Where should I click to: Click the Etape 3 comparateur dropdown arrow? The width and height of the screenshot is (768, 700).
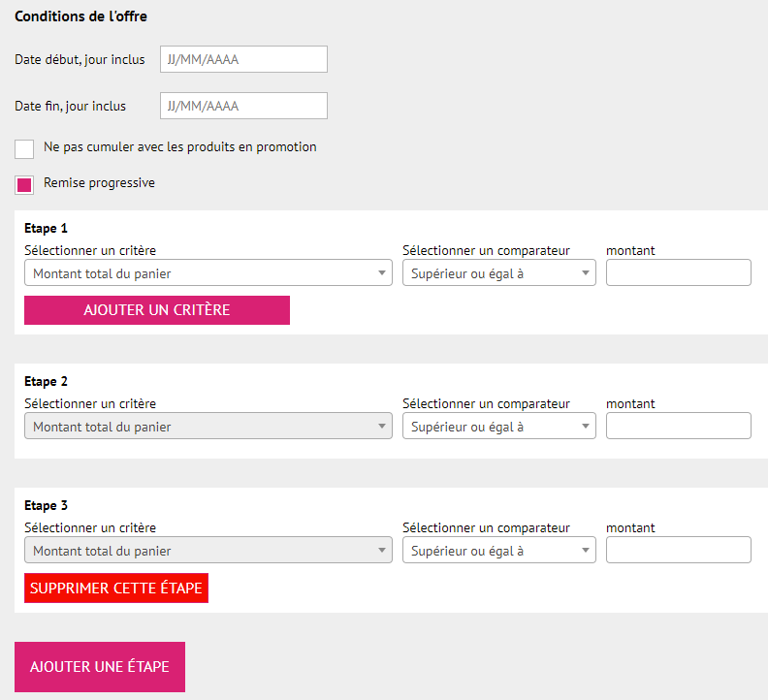[586, 552]
